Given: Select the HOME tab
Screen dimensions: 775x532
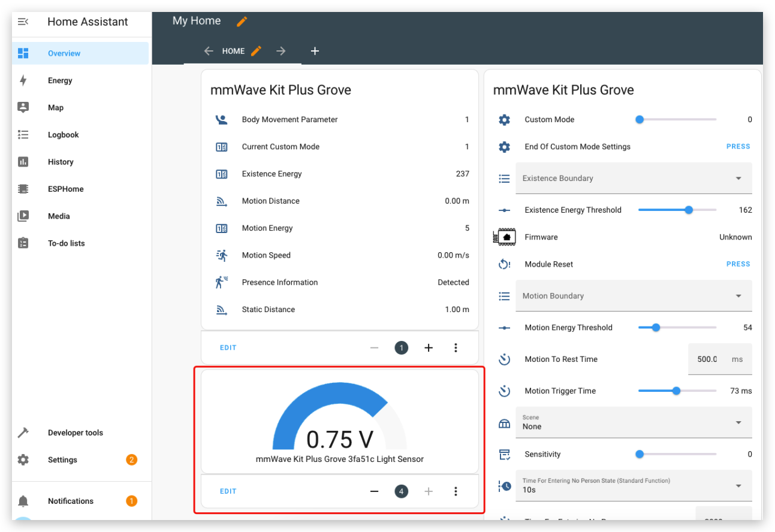Looking at the screenshot, I should [233, 52].
